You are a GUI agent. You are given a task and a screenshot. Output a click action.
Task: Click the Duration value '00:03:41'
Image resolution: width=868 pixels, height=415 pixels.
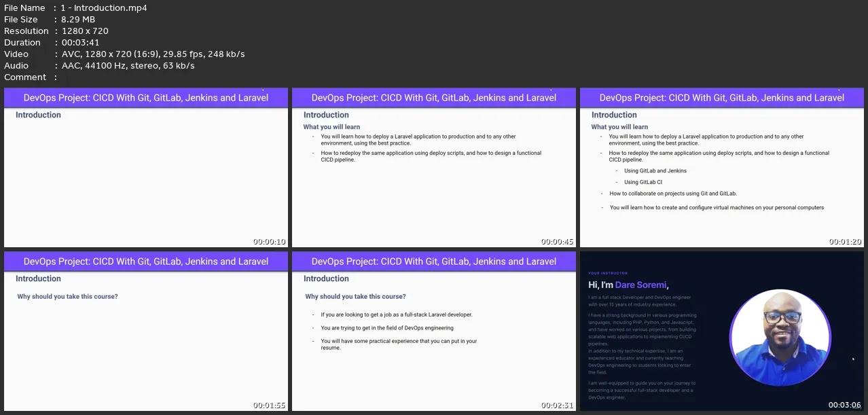pyautogui.click(x=80, y=43)
